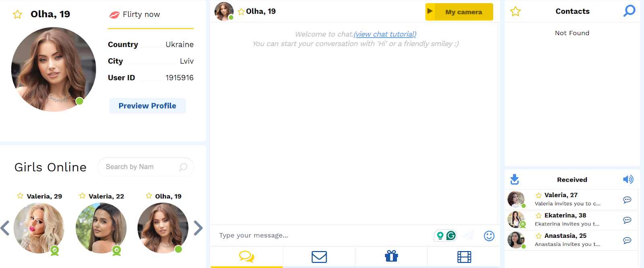Click the Search by Name input field
The image size is (644, 268).
[x=139, y=167]
